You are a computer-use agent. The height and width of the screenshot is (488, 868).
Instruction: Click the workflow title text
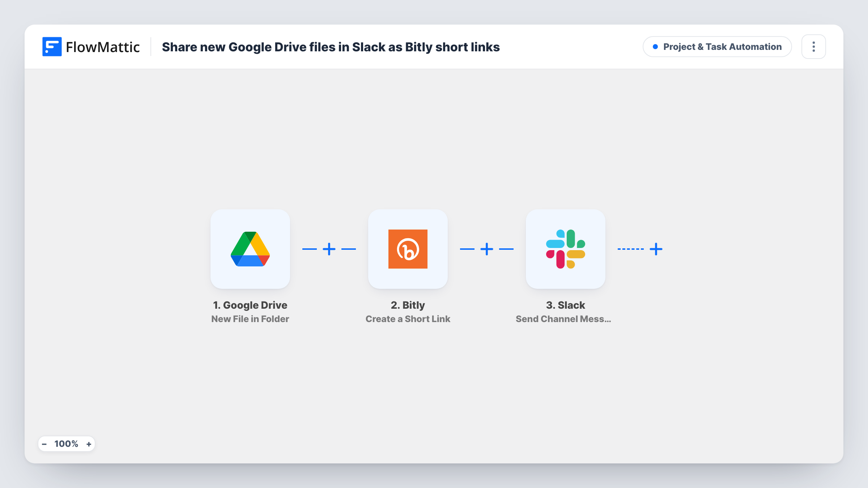pyautogui.click(x=331, y=47)
